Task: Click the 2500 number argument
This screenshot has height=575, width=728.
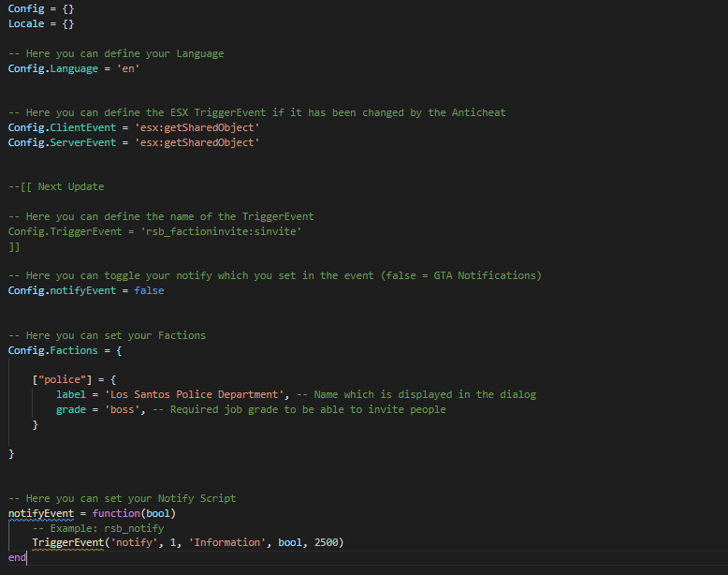Action: coord(326,542)
